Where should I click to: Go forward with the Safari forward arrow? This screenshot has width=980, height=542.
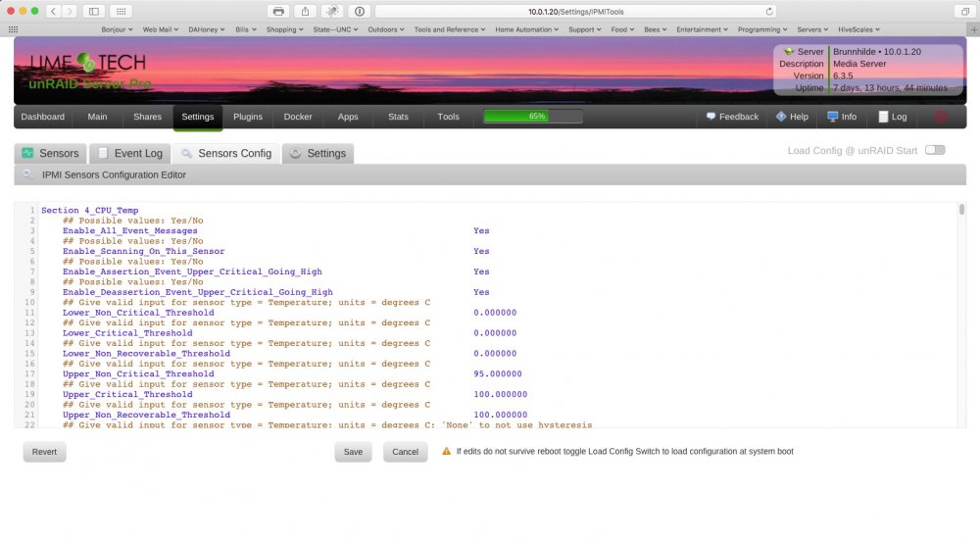(x=70, y=11)
